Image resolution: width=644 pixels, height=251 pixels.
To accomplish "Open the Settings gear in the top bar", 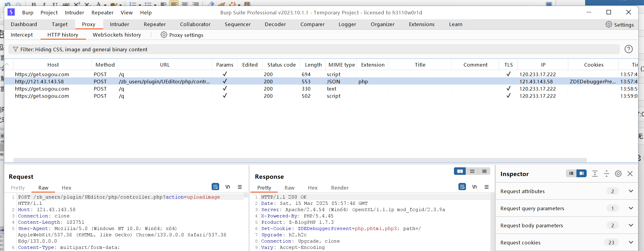I will [x=609, y=24].
